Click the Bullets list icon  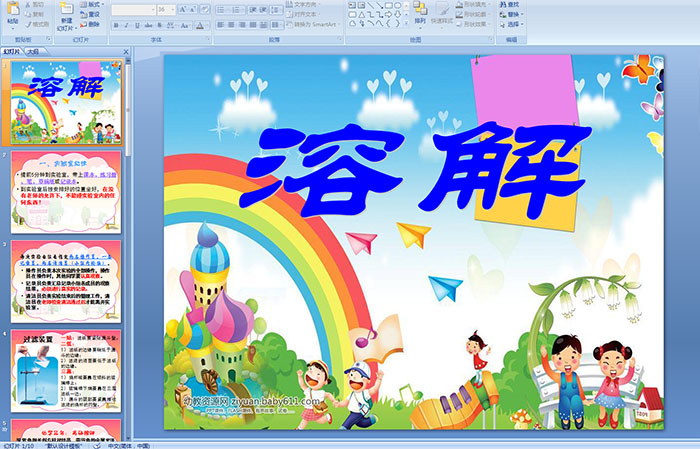(222, 10)
